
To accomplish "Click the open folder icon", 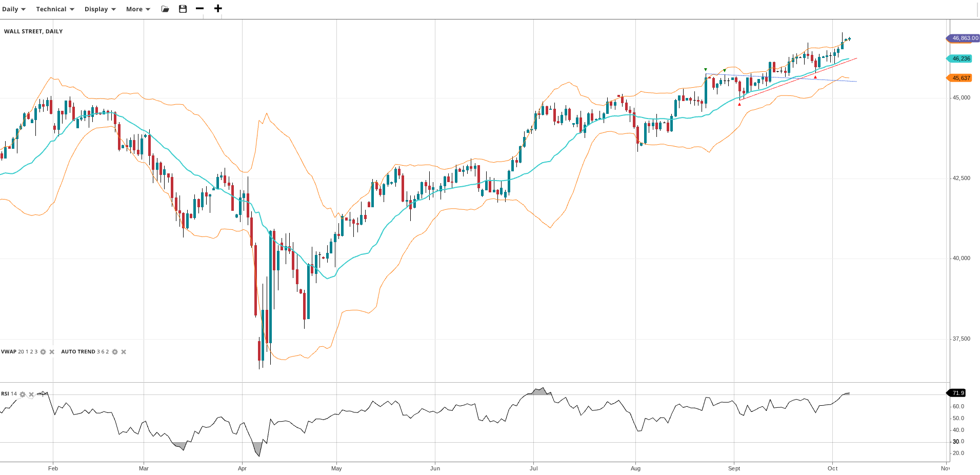I will click(x=165, y=9).
